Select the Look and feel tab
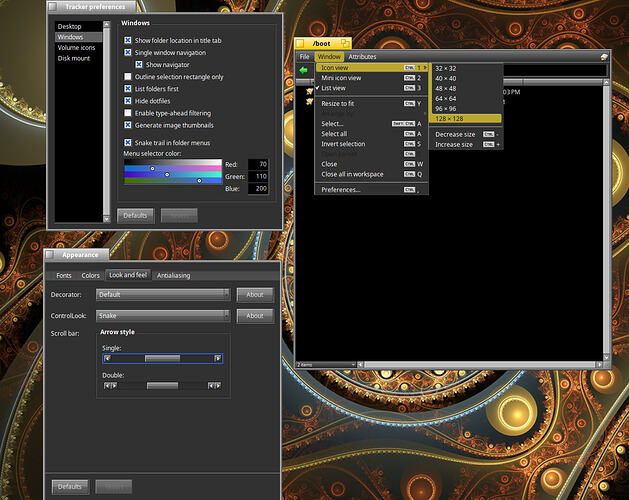The width and height of the screenshot is (629, 500). [x=128, y=275]
